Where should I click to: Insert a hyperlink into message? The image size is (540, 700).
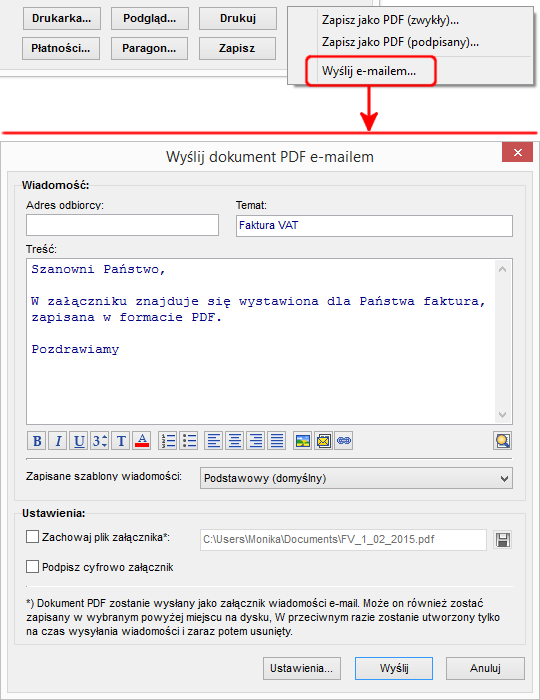pyautogui.click(x=344, y=441)
